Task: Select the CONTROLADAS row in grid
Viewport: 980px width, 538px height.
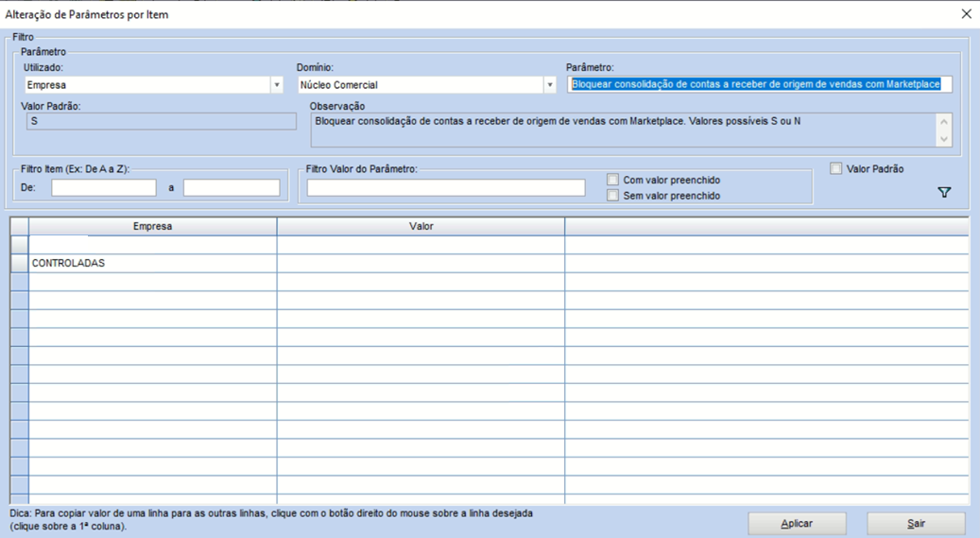Action: 151,264
